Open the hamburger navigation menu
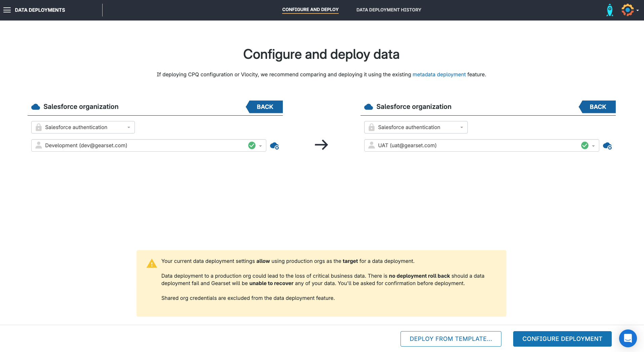The height and width of the screenshot is (352, 644). 7,10
